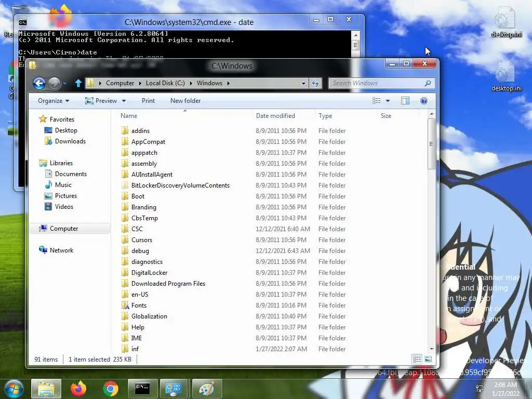
Task: Open the Organize dropdown menu
Action: tap(54, 101)
